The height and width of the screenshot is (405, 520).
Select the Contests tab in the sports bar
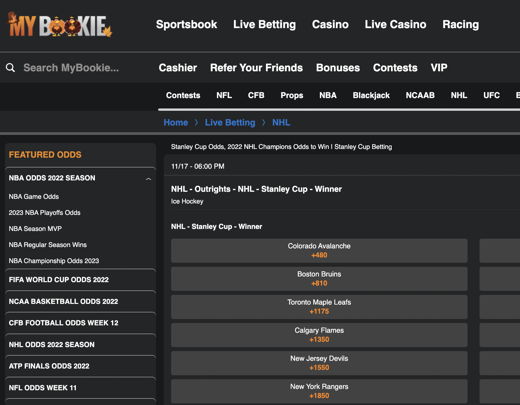(x=183, y=95)
